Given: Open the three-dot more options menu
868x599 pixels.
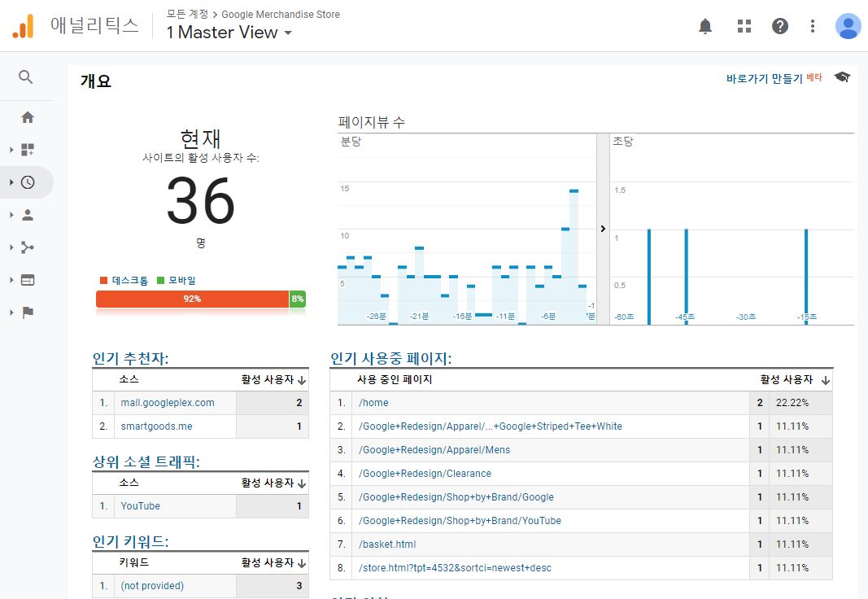Looking at the screenshot, I should pos(812,26).
